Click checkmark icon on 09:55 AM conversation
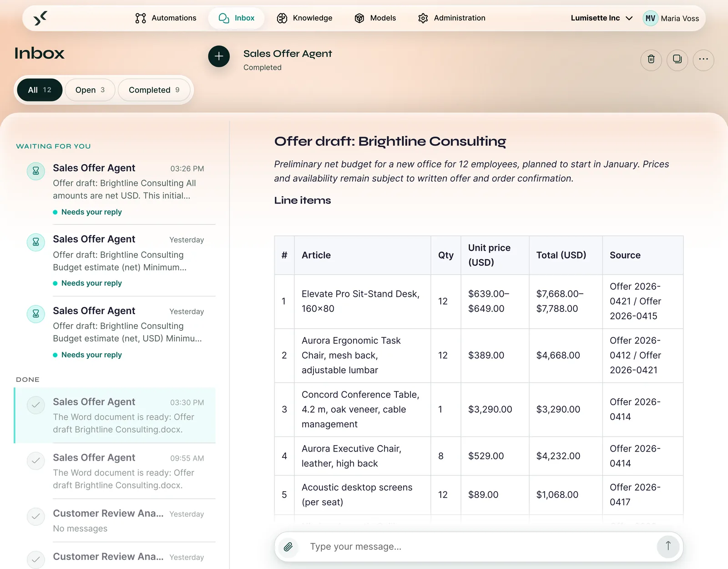This screenshot has width=728, height=569. (x=36, y=461)
